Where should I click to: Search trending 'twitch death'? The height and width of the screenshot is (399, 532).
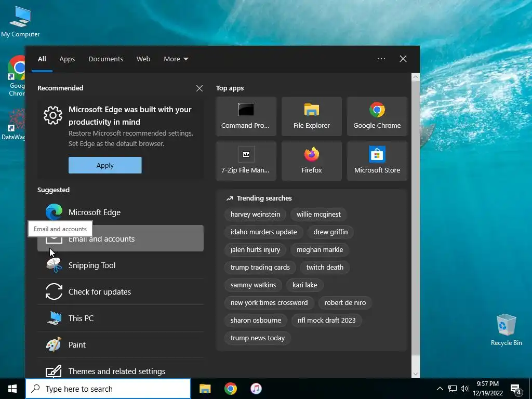pos(325,267)
